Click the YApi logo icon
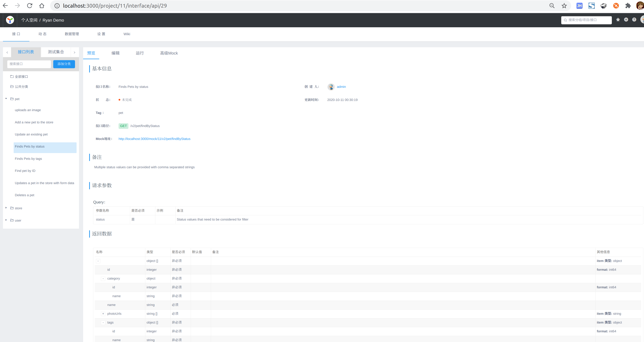This screenshot has height=342, width=644. [10, 20]
